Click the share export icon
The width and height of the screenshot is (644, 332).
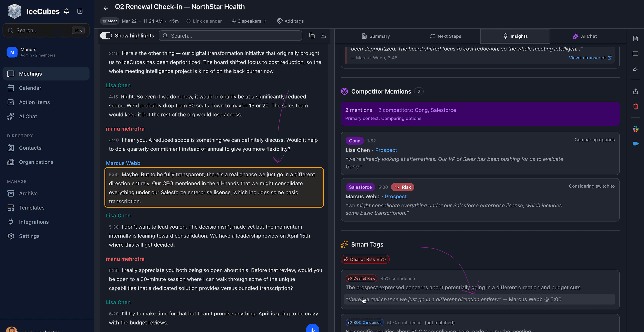click(x=636, y=91)
